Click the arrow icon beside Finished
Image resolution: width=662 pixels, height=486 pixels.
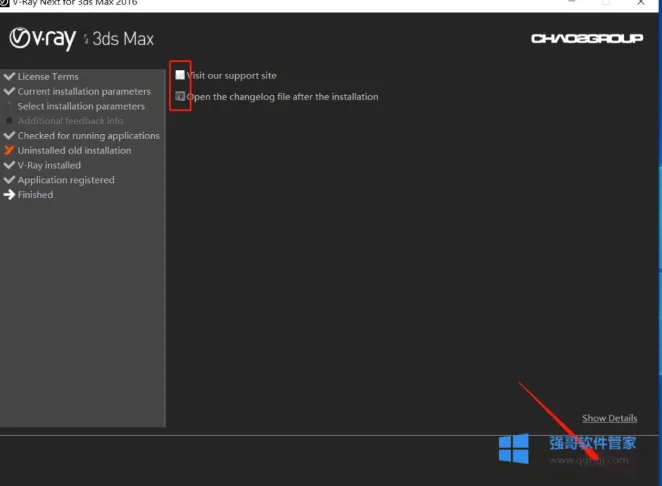click(x=9, y=195)
